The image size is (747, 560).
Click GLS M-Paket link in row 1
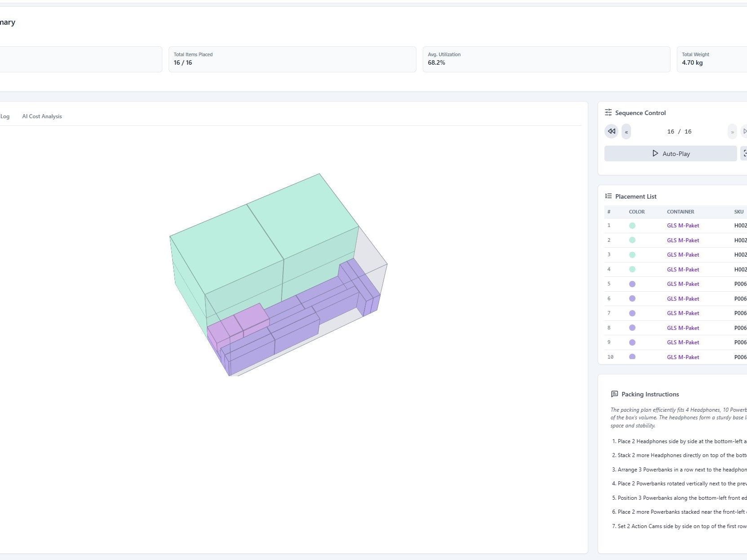pos(683,226)
